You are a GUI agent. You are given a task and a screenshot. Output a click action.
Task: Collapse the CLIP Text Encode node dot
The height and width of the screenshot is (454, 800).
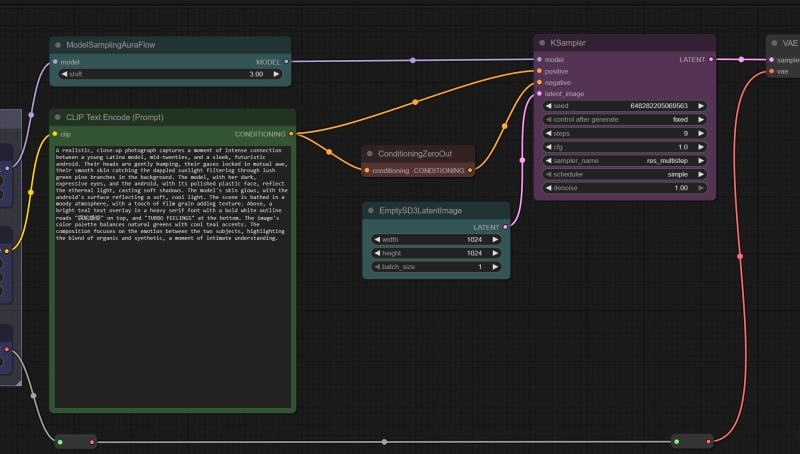(x=58, y=117)
